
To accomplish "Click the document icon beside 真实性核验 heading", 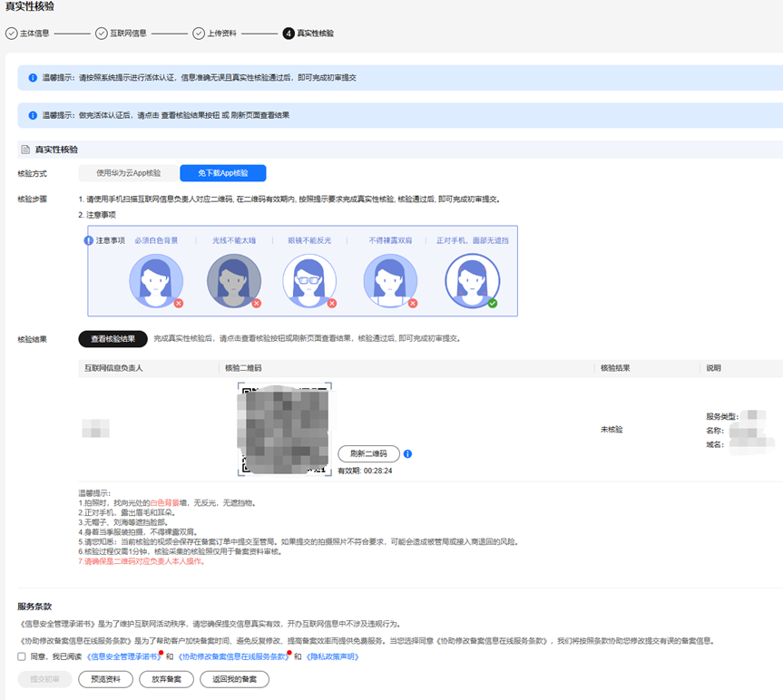I will 25,150.
